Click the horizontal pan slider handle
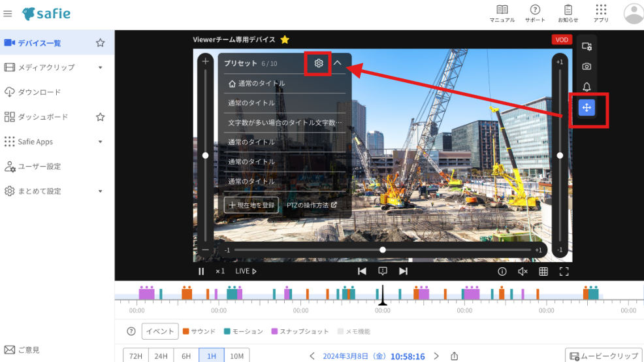The image size is (644, 362). 383,250
